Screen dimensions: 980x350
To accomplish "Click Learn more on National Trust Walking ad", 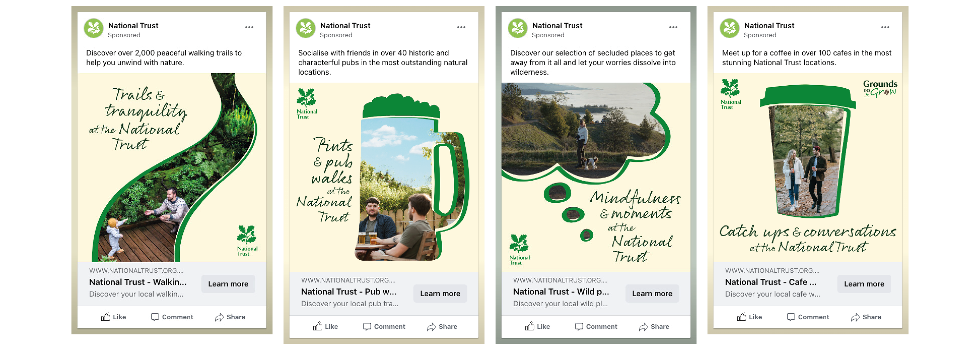I will 228,284.
